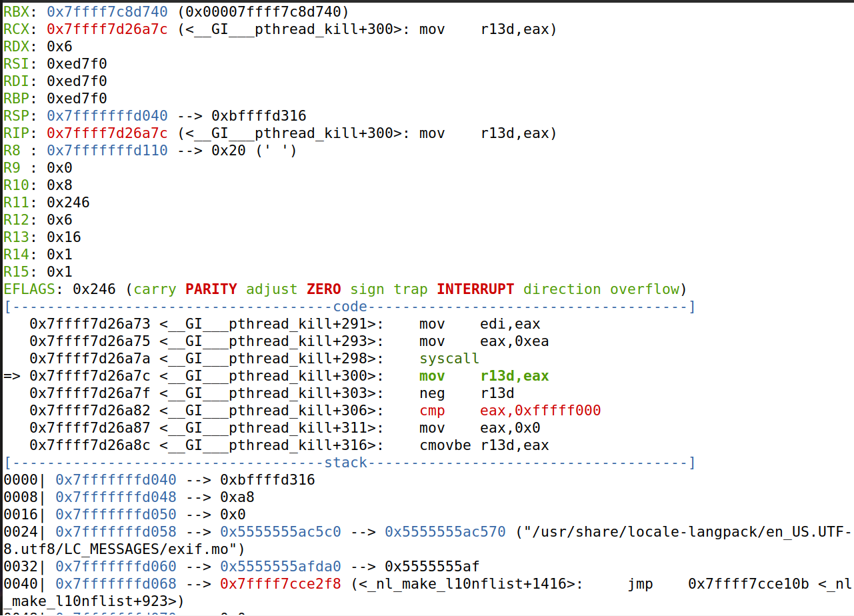The width and height of the screenshot is (854, 616).
Task: Click stack address 0x7fffffffd058
Action: pos(116,532)
